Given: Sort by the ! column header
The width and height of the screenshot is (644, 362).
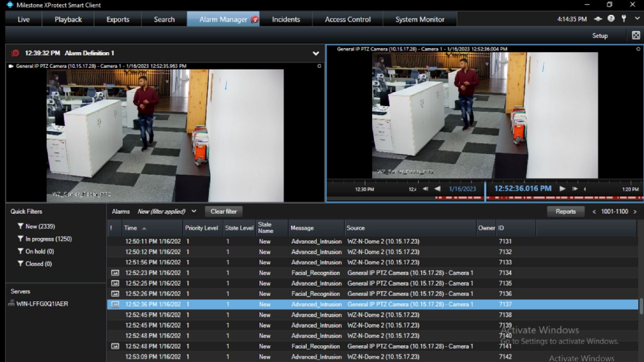Looking at the screenshot, I should (x=114, y=228).
